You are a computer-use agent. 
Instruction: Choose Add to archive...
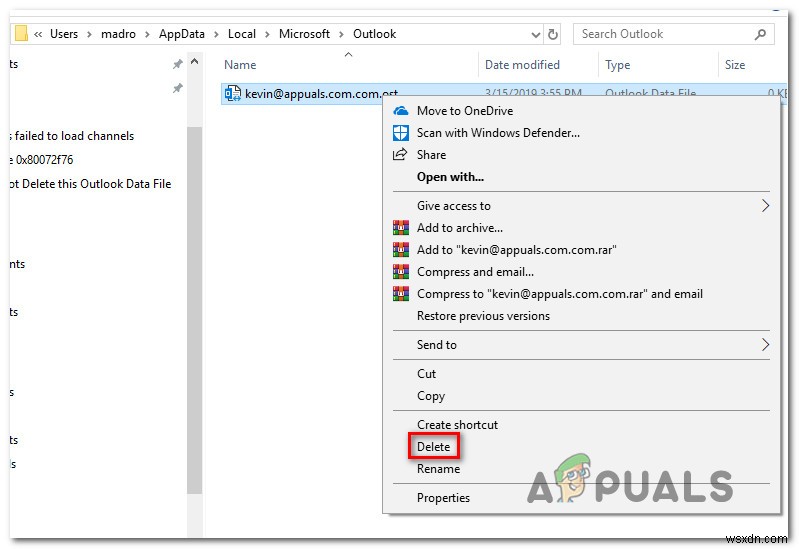pyautogui.click(x=460, y=227)
